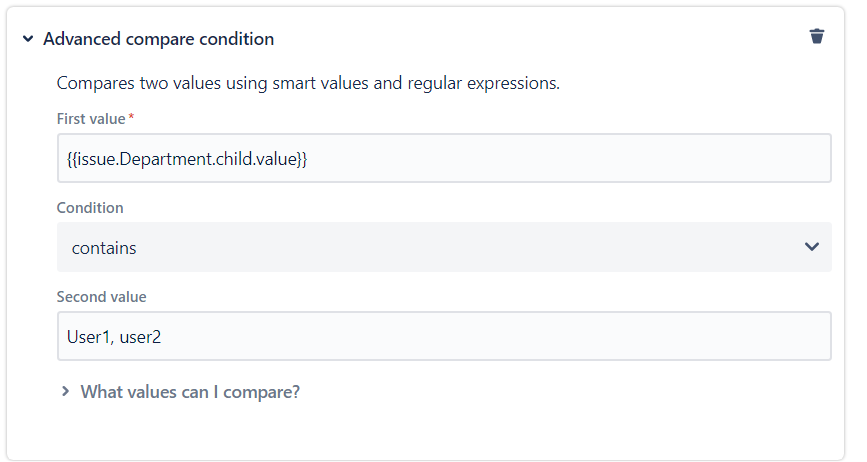This screenshot has width=867, height=462.
Task: Place cursor in the issue.Department.child.value text
Action: pyautogui.click(x=187, y=158)
